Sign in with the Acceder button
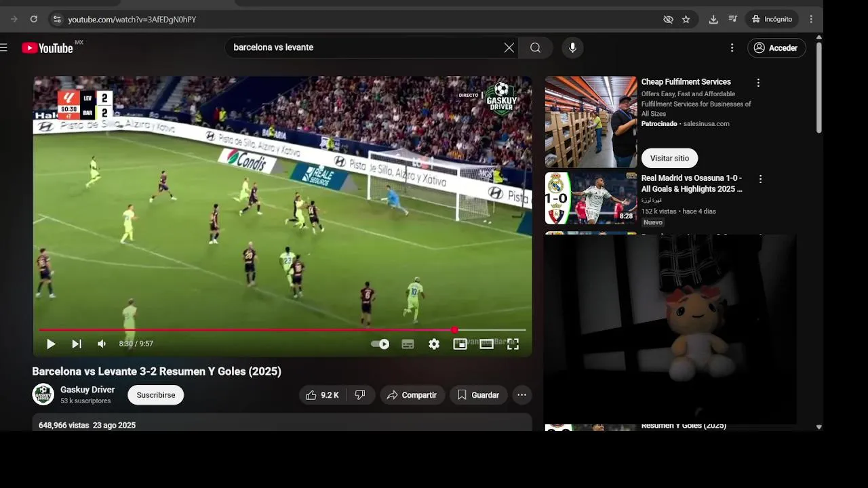The image size is (868, 488). [776, 47]
